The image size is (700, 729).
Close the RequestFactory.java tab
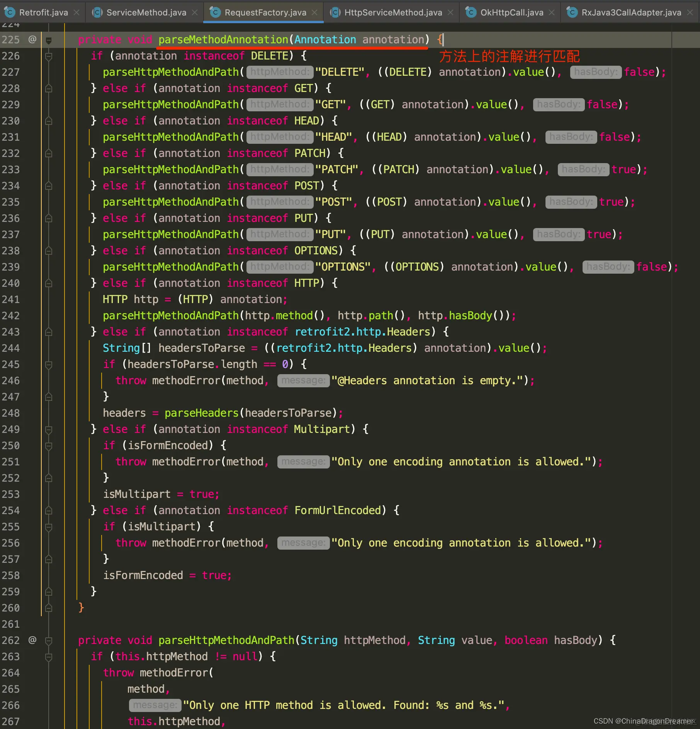point(314,12)
